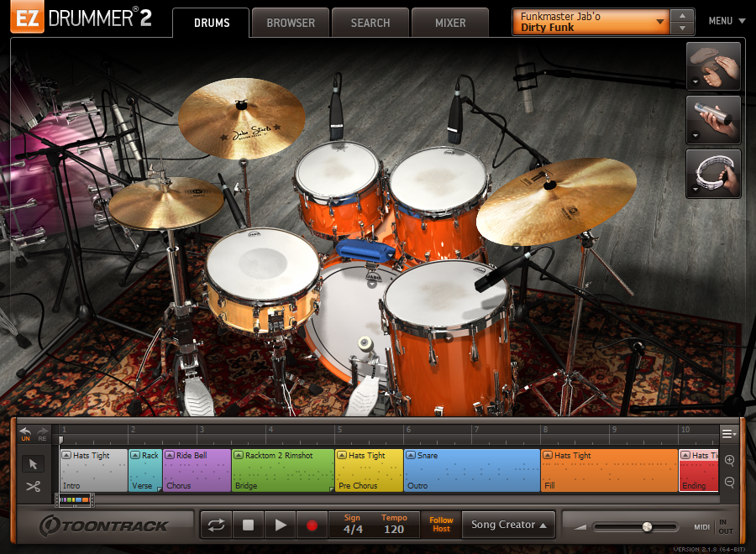Switch to the DRUMS tab
This screenshot has height=554, width=756.
point(212,23)
